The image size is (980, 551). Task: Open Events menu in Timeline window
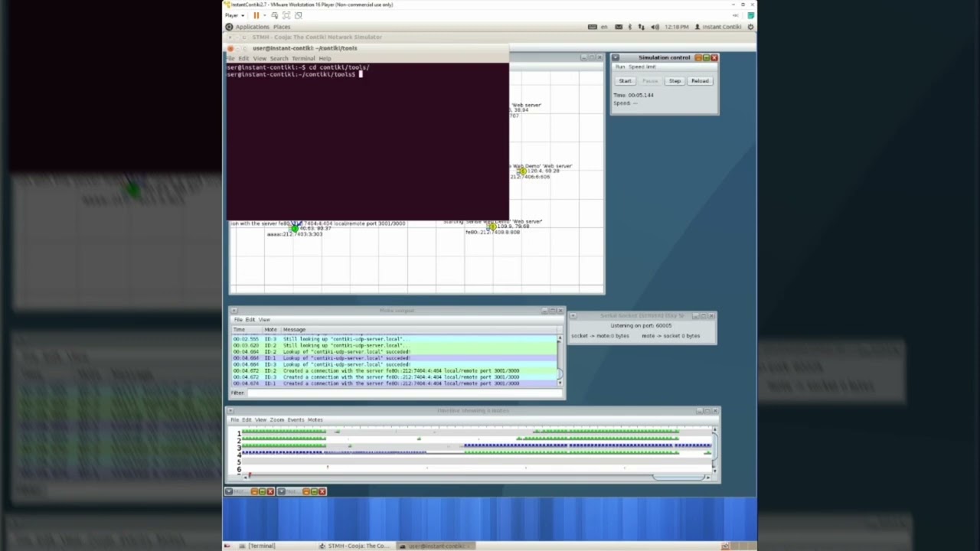click(x=296, y=420)
